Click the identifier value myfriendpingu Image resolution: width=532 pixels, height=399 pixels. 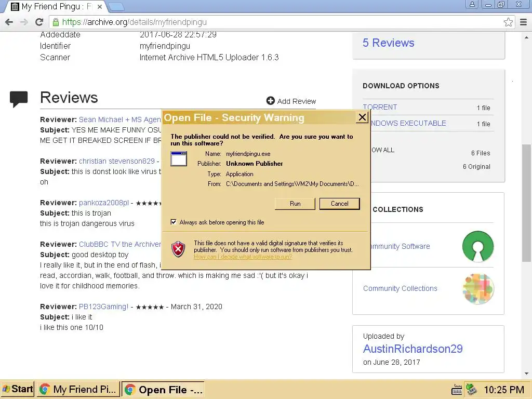[165, 46]
